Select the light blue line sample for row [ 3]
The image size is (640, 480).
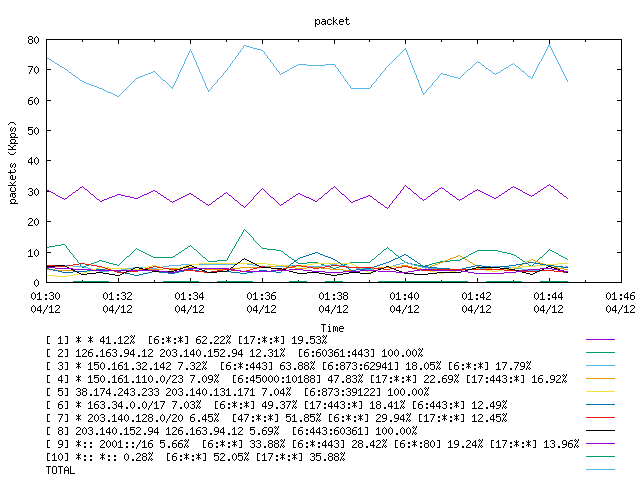coord(600,366)
